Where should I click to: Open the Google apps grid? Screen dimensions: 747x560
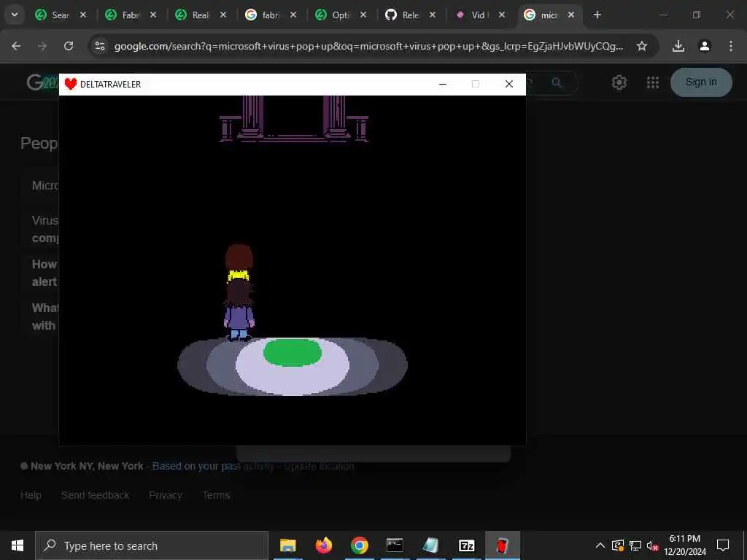[653, 82]
